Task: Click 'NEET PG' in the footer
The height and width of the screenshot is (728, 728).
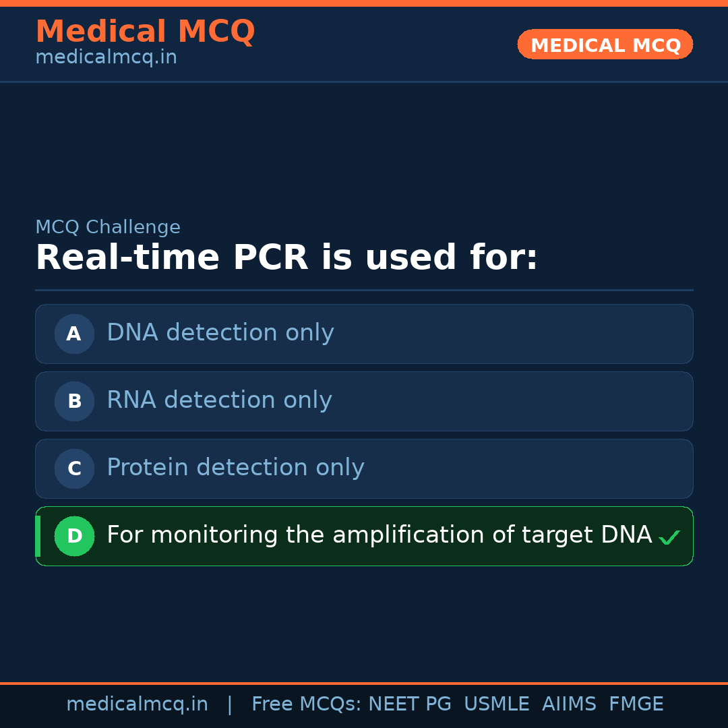Action: coord(410,704)
